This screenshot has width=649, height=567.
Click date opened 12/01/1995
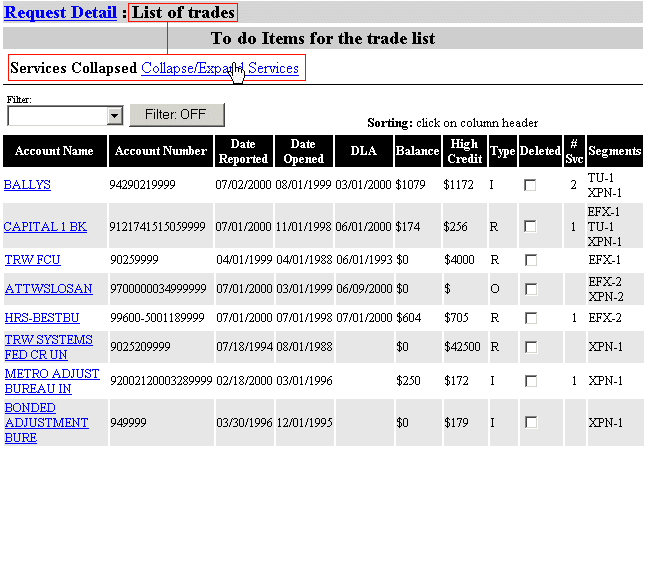(x=304, y=423)
